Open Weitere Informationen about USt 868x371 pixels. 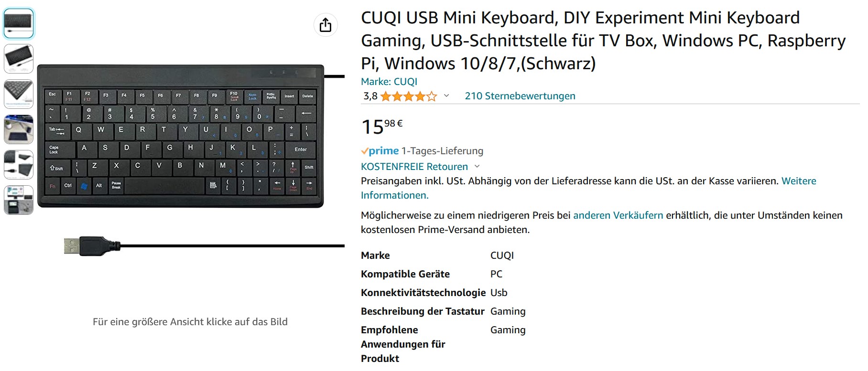[588, 188]
